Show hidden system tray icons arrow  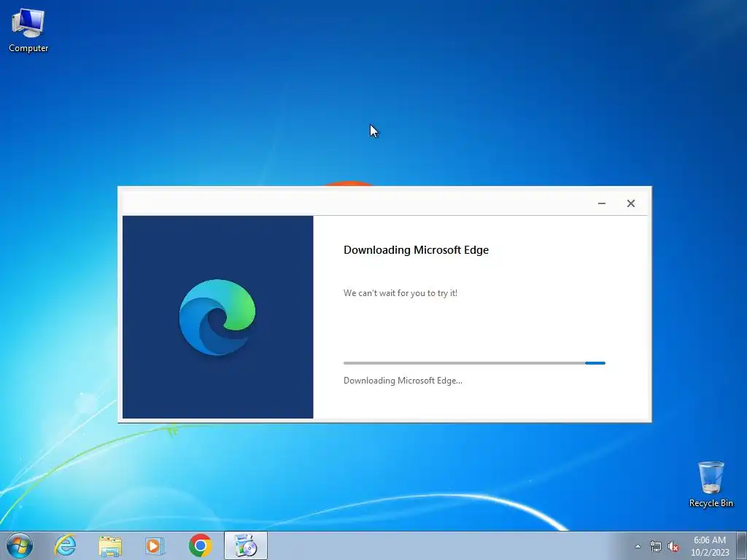click(x=638, y=546)
